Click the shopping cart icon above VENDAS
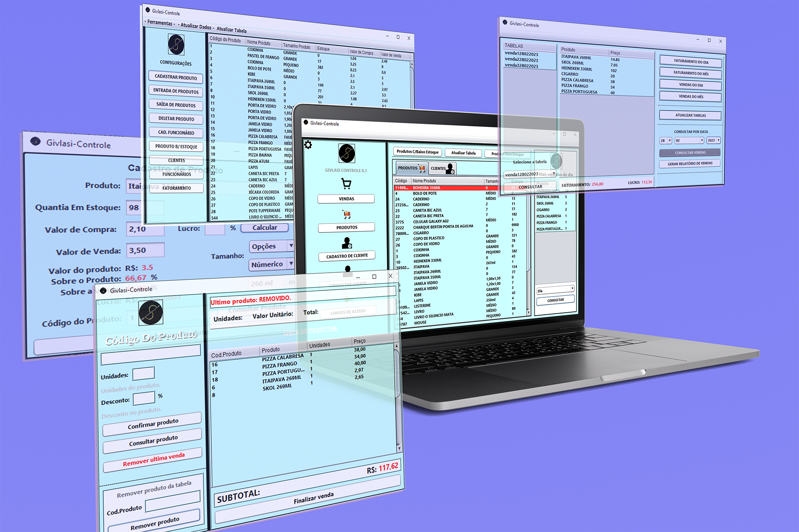Viewport: 799px width, 532px height. click(x=346, y=184)
